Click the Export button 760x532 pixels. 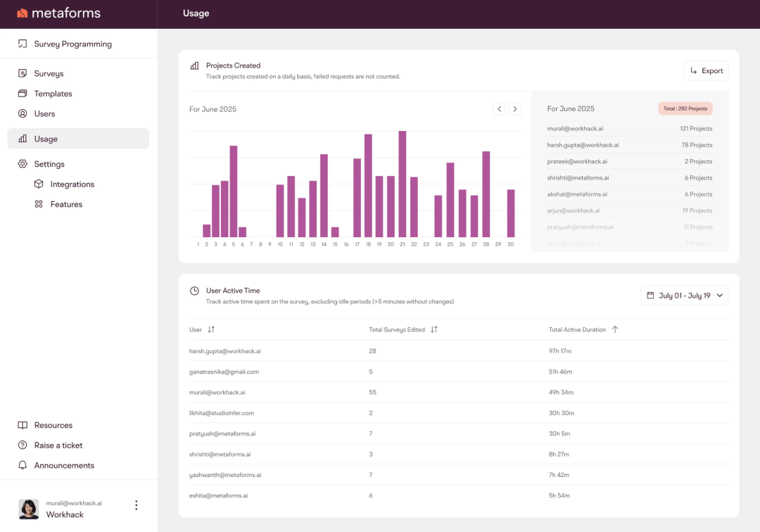706,70
